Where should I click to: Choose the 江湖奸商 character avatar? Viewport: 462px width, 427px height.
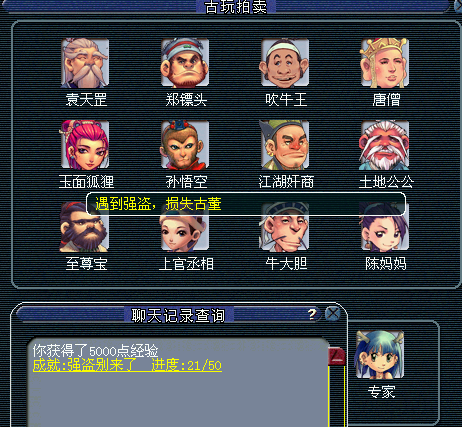[285, 145]
